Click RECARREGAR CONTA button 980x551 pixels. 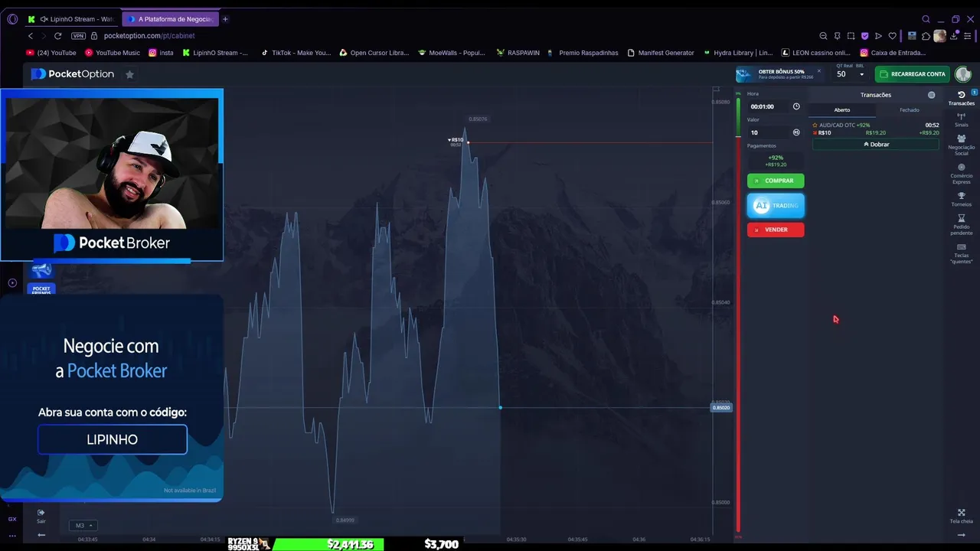click(913, 74)
